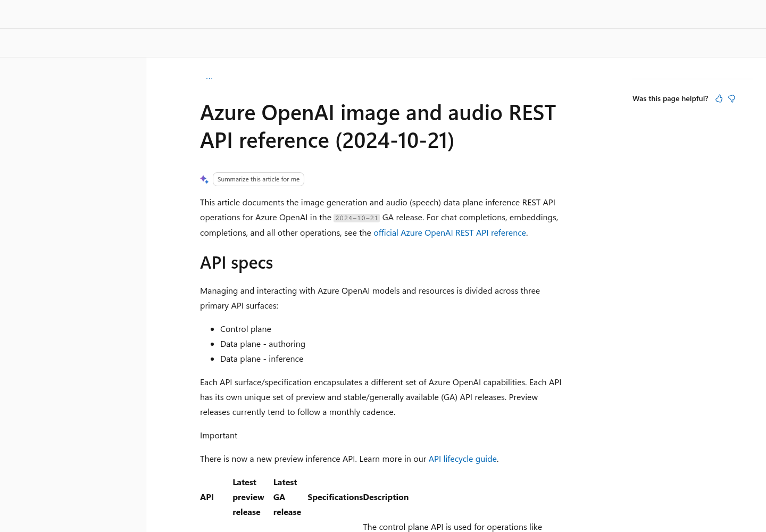The height and width of the screenshot is (532, 766).
Task: Click the API specs heading
Action: [x=236, y=263]
